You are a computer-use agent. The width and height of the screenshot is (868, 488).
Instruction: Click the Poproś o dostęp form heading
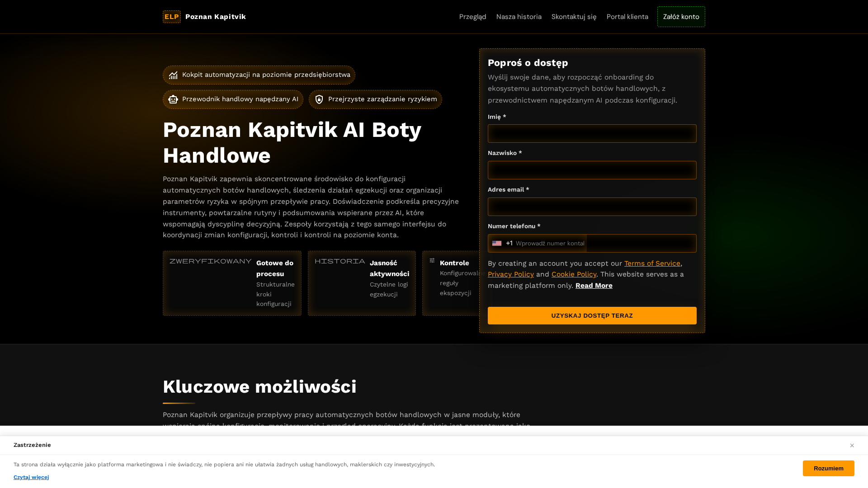coord(528,63)
